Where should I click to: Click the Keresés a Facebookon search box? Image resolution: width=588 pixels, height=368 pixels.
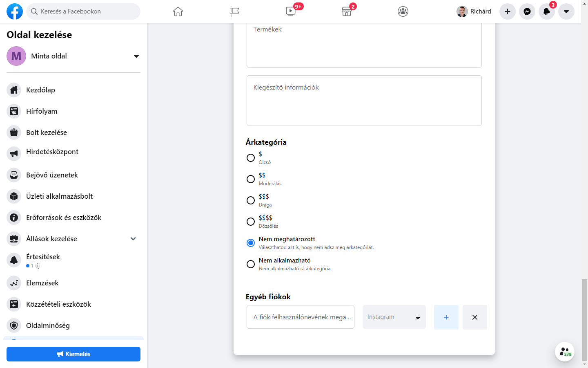pos(83,11)
